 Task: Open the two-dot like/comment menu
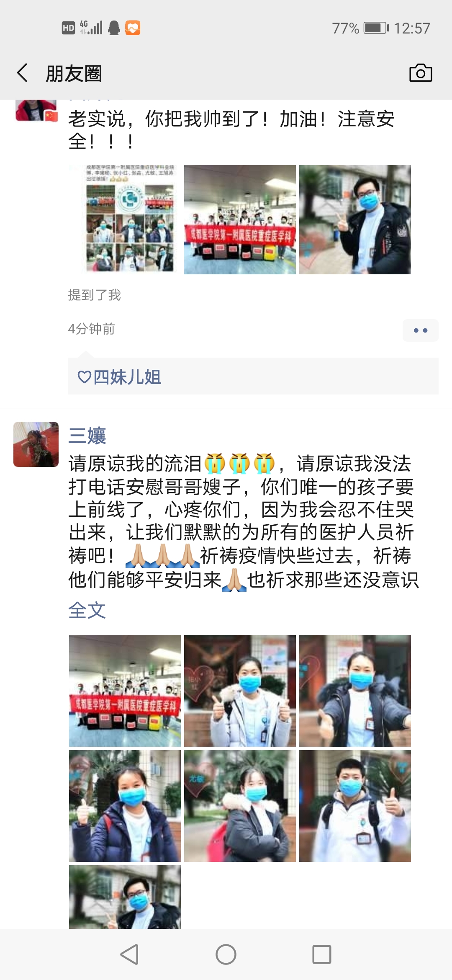click(x=420, y=330)
